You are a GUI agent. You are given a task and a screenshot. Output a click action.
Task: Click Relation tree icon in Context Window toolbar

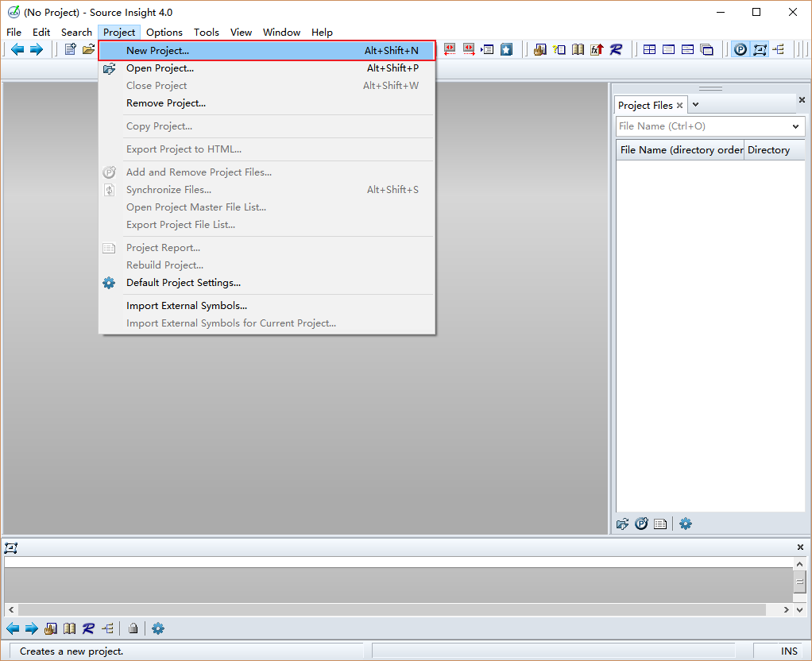108,629
